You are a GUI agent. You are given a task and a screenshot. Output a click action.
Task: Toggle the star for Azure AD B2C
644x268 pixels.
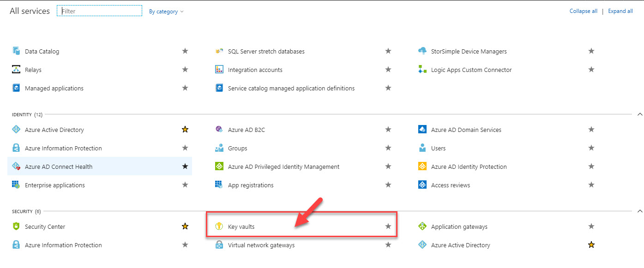388,130
